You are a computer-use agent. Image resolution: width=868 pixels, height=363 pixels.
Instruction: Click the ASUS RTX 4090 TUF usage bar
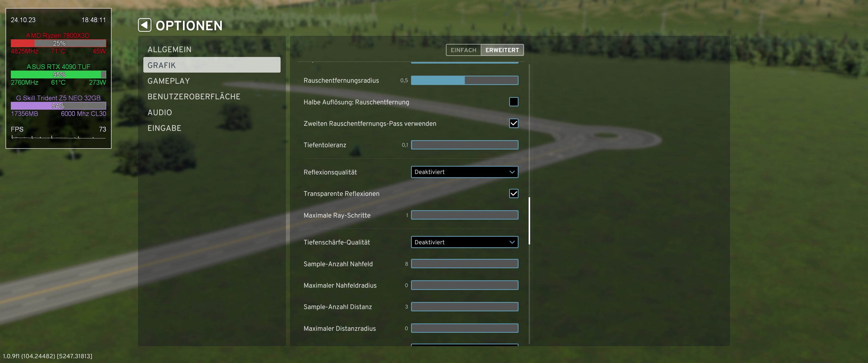[x=58, y=74]
